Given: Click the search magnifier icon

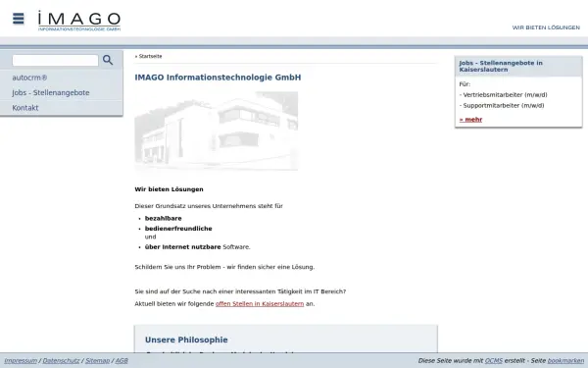Looking at the screenshot, I should (108, 60).
